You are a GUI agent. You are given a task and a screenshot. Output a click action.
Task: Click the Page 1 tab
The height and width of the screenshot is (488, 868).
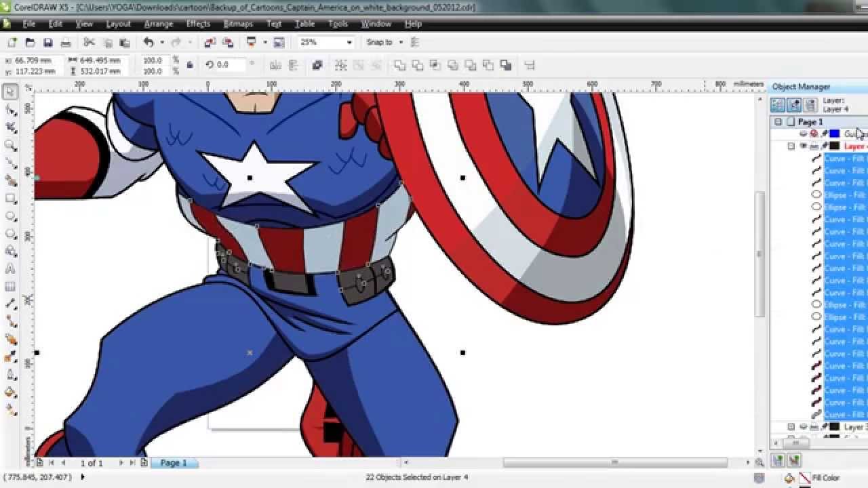(173, 463)
